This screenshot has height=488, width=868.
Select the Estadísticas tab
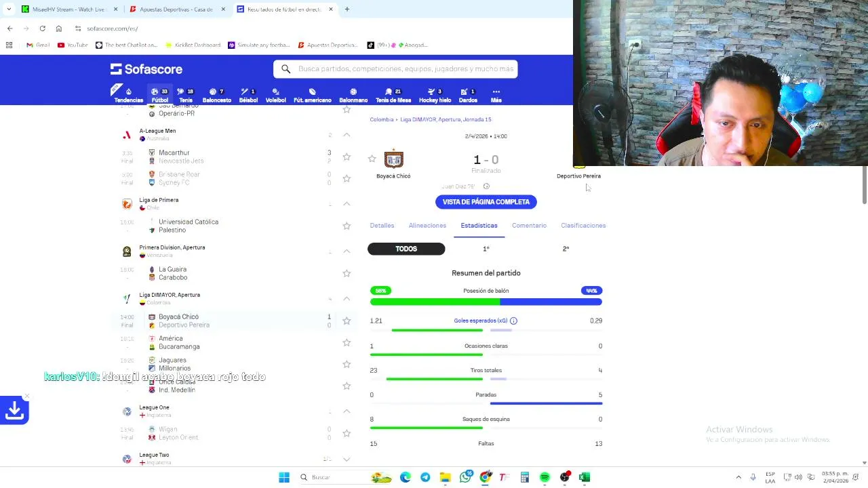click(479, 225)
